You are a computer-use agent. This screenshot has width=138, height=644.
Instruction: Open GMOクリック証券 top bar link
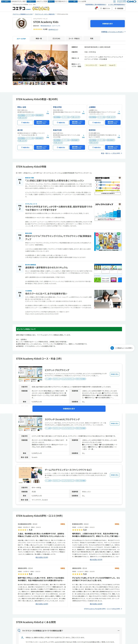click(42, 2)
